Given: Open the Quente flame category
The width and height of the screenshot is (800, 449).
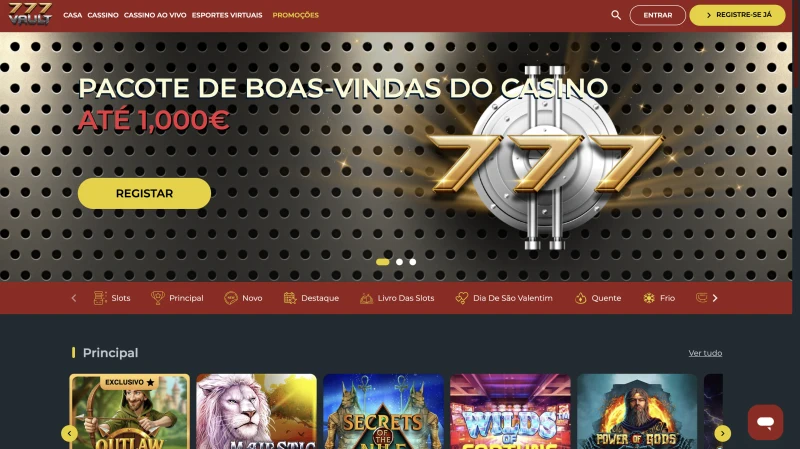Looking at the screenshot, I should (598, 298).
